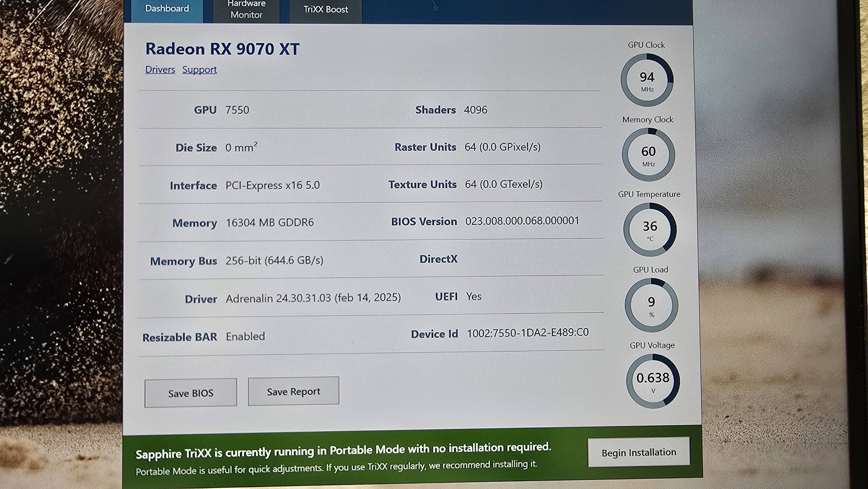The width and height of the screenshot is (868, 489).
Task: Click the Memory Bus label
Action: click(x=184, y=261)
